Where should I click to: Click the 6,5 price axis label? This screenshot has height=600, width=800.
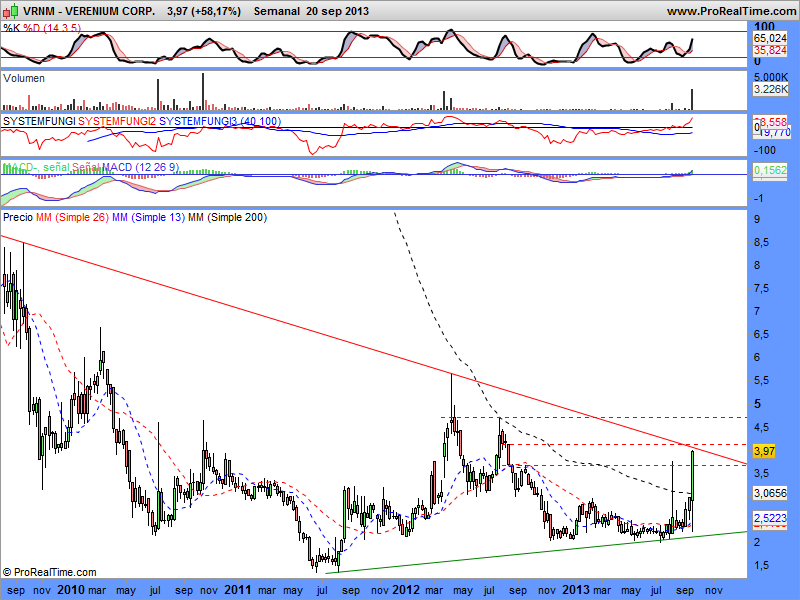pos(762,335)
